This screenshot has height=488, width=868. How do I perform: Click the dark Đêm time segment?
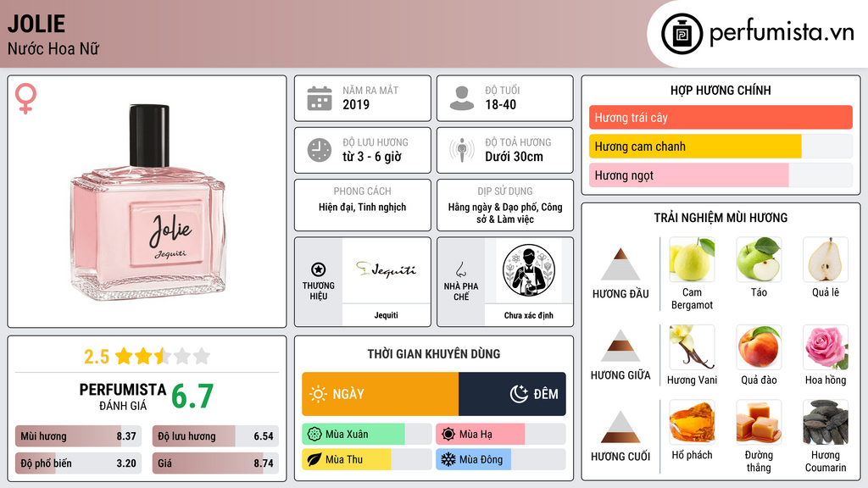click(512, 394)
